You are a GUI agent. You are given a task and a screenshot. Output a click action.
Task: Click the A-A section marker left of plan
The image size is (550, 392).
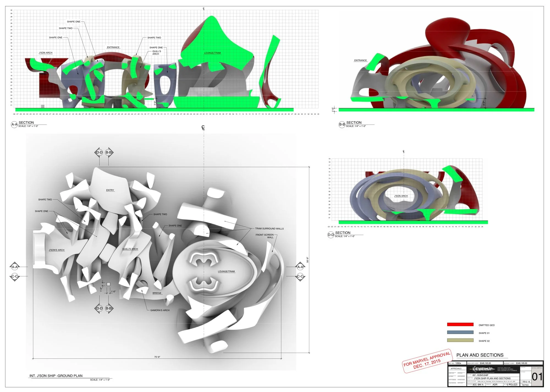click(15, 267)
